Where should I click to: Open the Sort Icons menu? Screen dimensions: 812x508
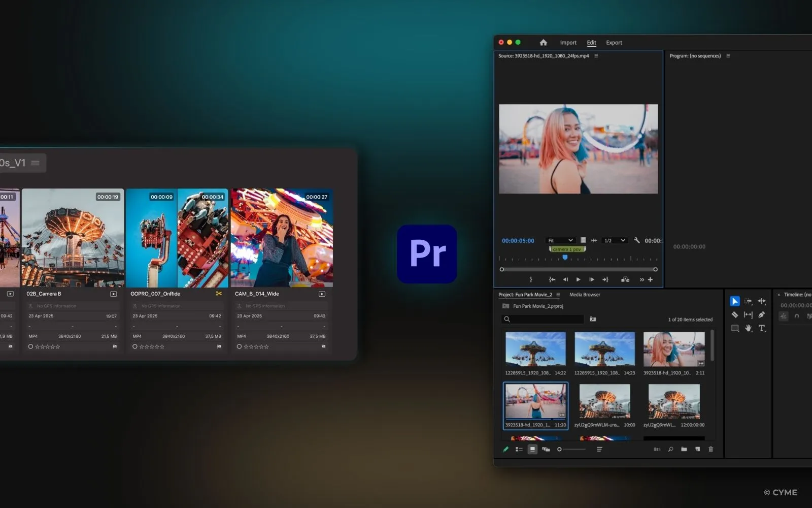tap(599, 449)
